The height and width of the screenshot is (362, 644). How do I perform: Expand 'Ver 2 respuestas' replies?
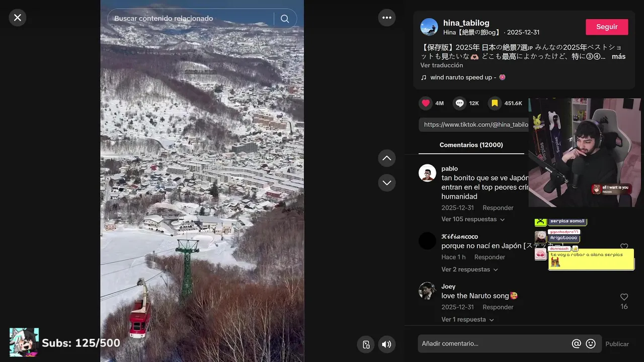point(469,269)
